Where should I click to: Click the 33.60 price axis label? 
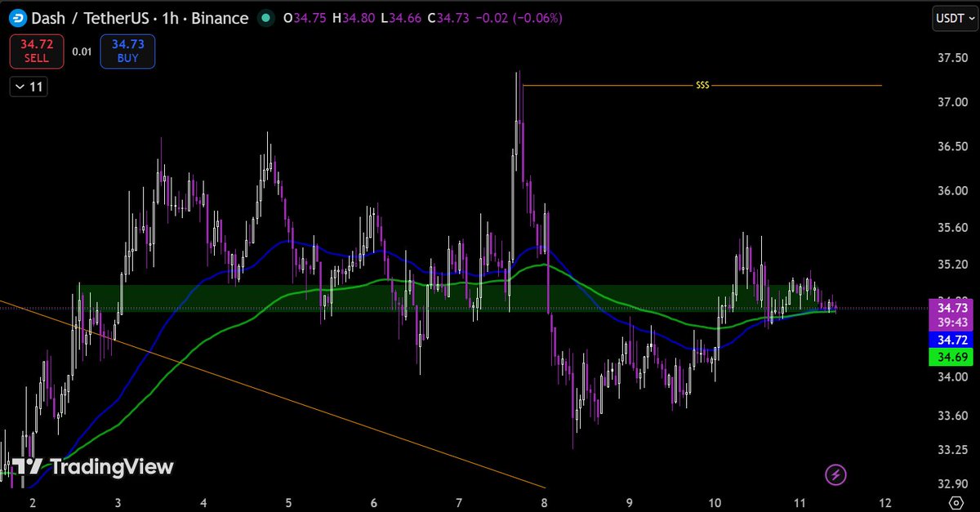pyautogui.click(x=951, y=416)
